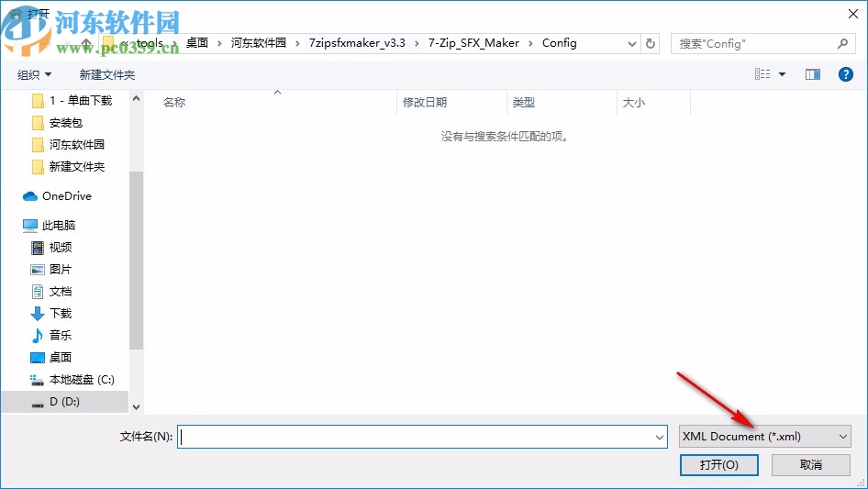Click the 此电脑 computer icon
The image size is (868, 489).
point(30,226)
